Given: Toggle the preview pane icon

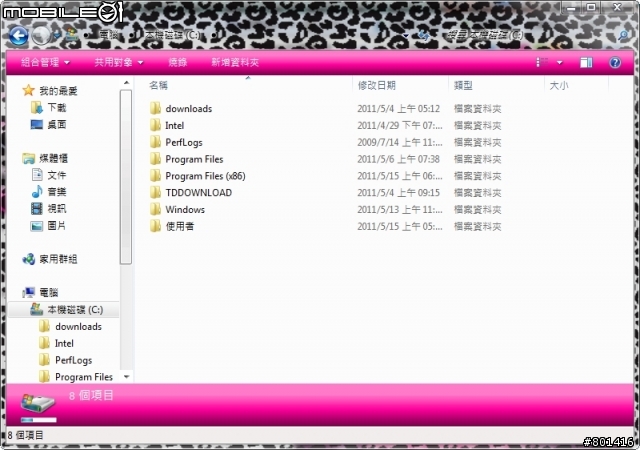Looking at the screenshot, I should (586, 62).
